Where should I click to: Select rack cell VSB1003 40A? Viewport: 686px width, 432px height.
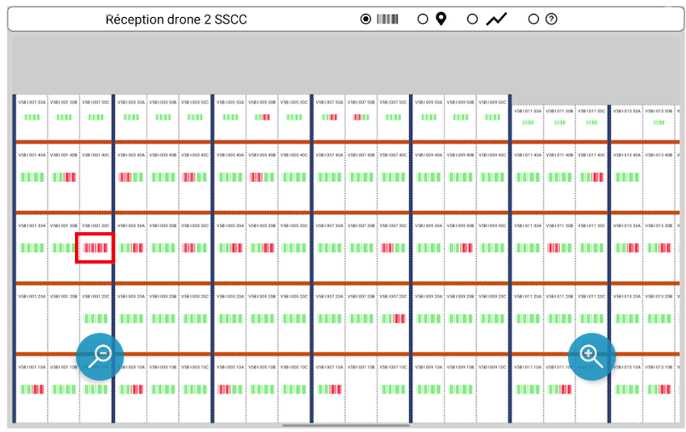point(132,176)
